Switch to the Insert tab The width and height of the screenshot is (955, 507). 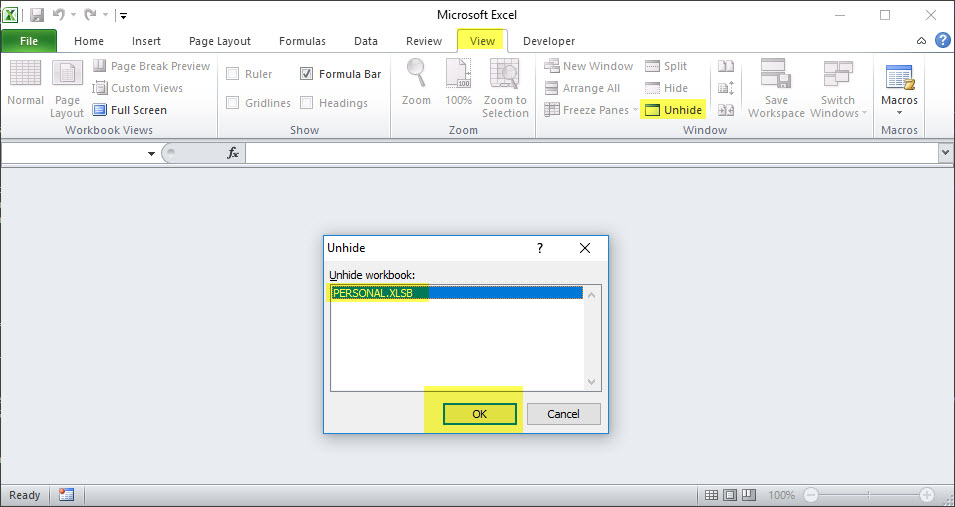tap(146, 41)
